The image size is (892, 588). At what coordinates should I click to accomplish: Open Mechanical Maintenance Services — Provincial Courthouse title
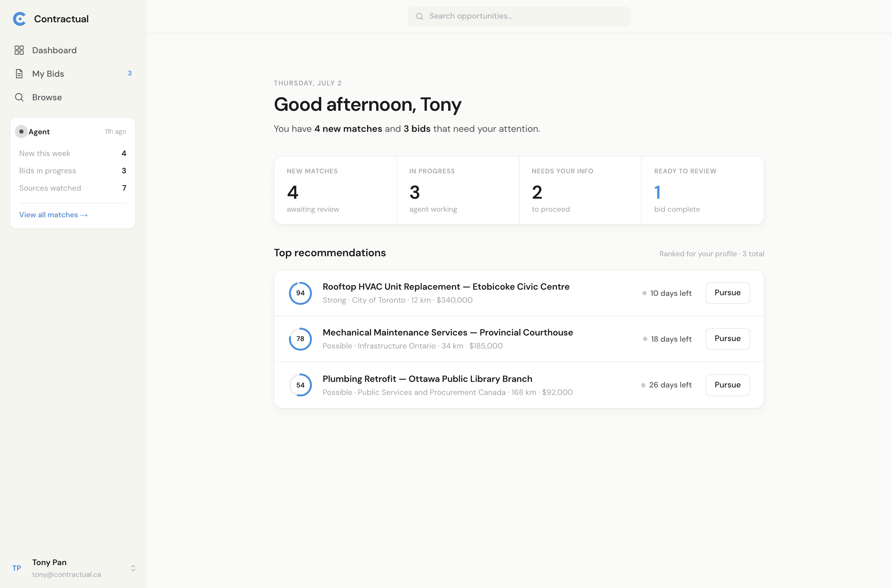448,332
